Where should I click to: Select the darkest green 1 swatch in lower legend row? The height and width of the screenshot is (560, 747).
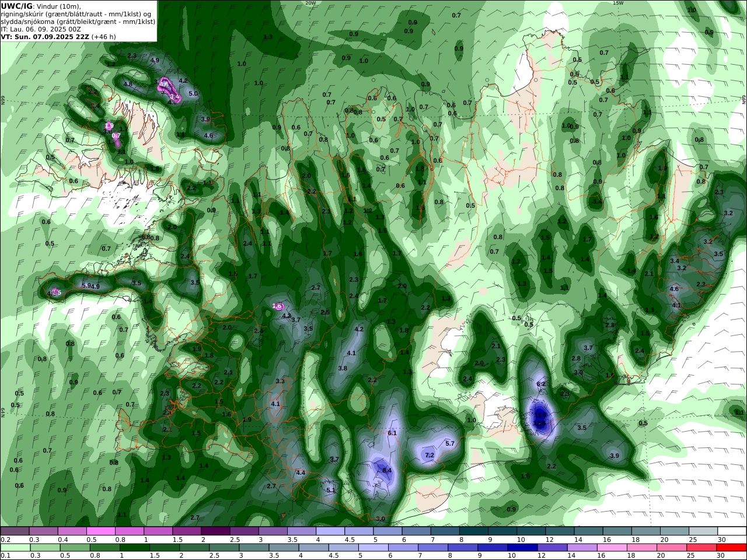tap(134, 548)
